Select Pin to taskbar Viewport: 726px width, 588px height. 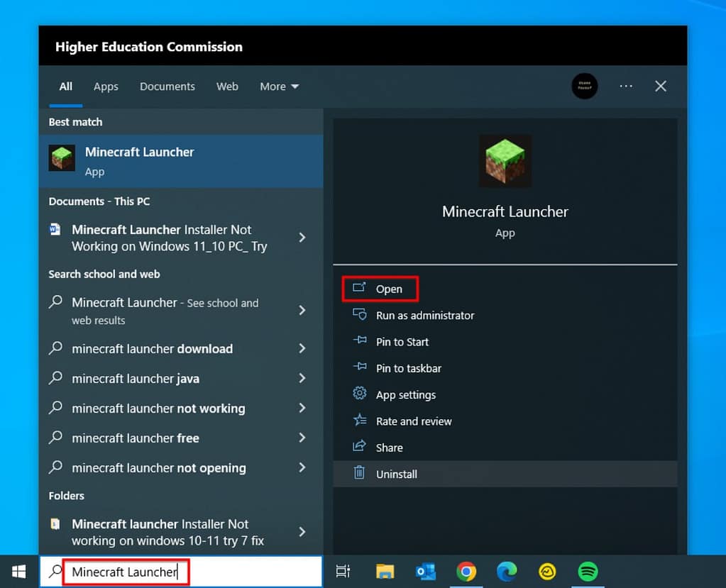click(x=408, y=368)
